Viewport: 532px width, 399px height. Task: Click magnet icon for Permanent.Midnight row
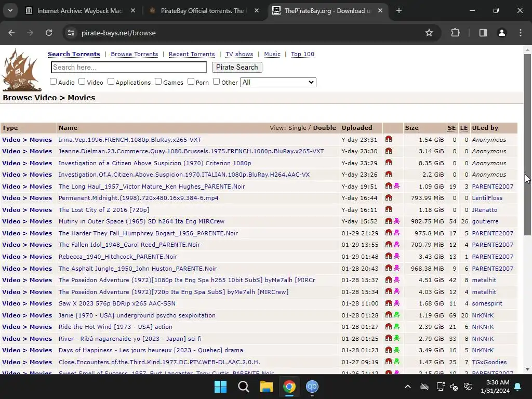389,197
